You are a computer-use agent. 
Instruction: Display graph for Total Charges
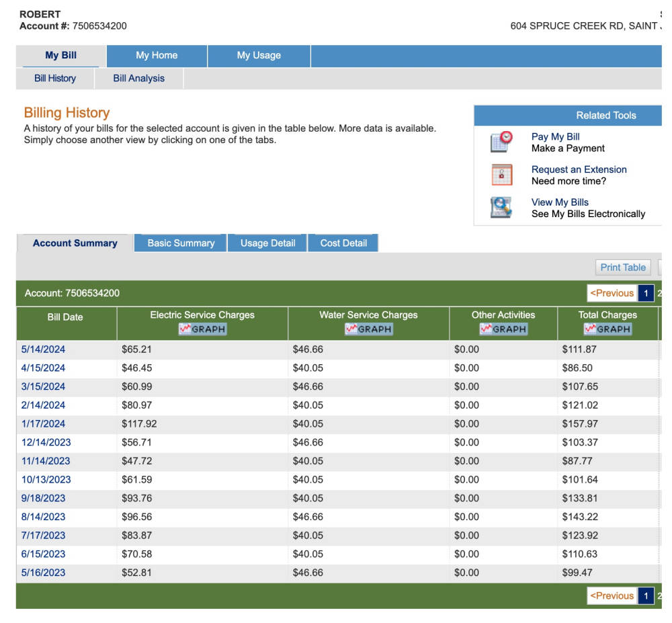pos(607,329)
